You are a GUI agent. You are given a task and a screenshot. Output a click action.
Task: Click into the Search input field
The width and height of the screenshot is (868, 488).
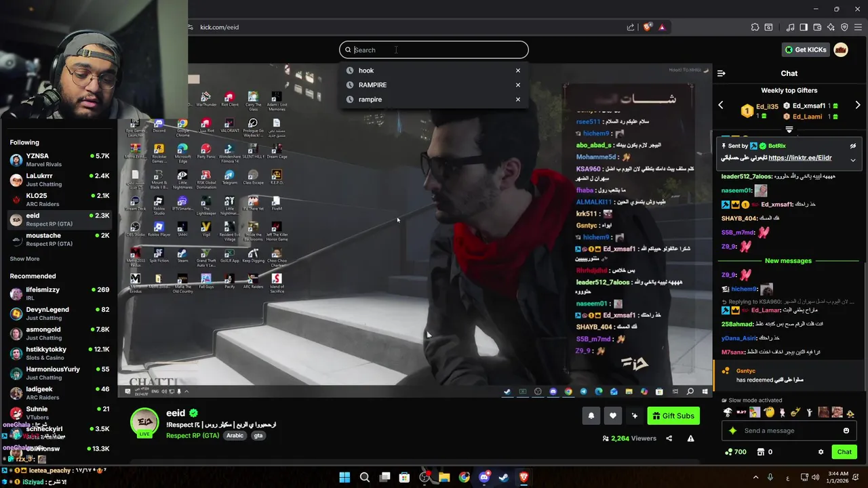pyautogui.click(x=434, y=49)
